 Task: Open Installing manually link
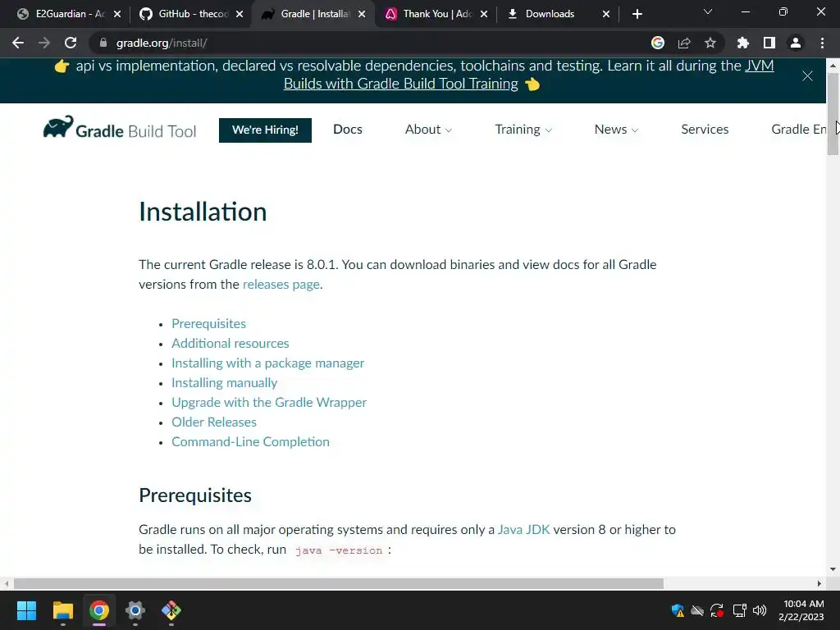click(x=224, y=383)
